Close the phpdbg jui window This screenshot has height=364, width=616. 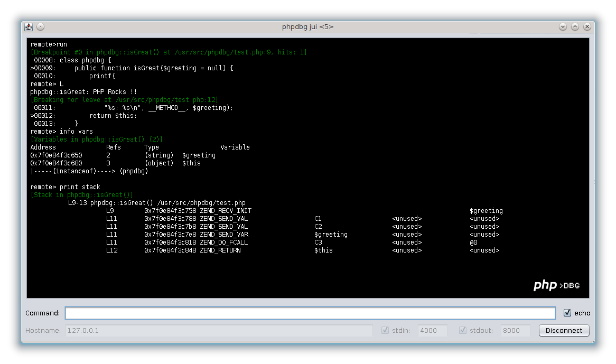tap(586, 27)
